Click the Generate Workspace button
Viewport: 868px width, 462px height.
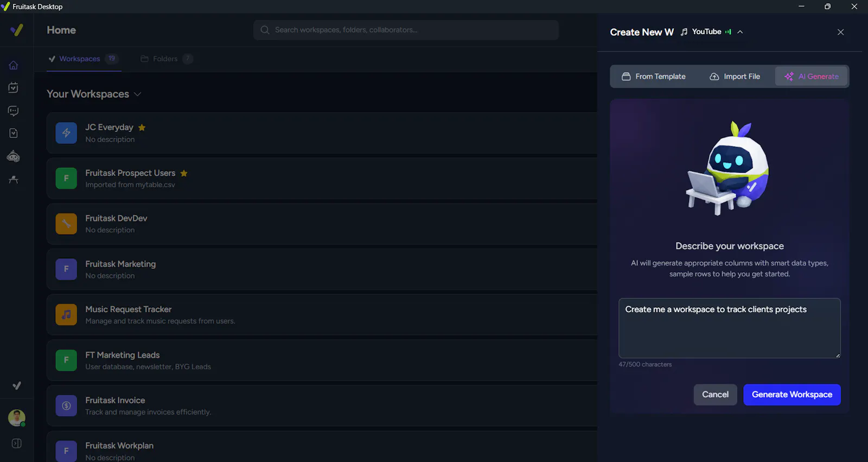tap(792, 395)
